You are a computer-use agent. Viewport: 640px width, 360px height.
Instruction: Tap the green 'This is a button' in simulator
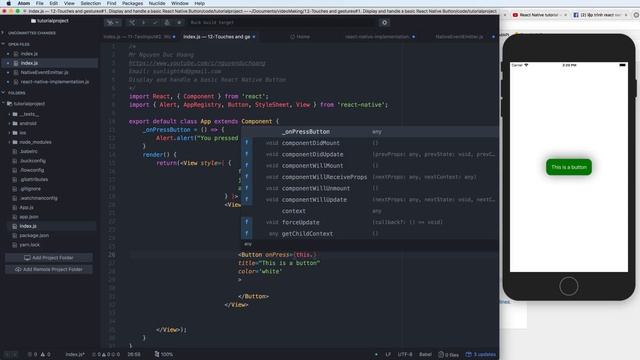click(569, 167)
